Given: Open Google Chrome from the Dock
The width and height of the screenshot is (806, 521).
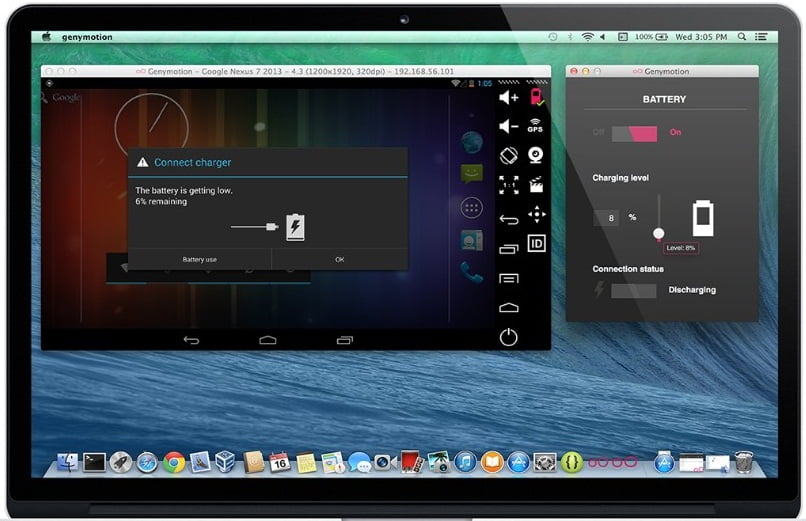Looking at the screenshot, I should click(x=174, y=462).
